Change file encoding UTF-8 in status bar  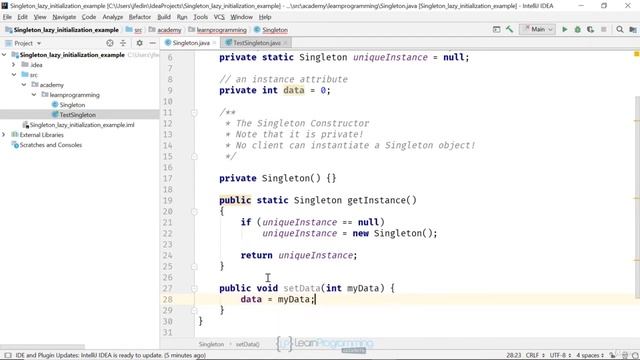[x=560, y=355]
